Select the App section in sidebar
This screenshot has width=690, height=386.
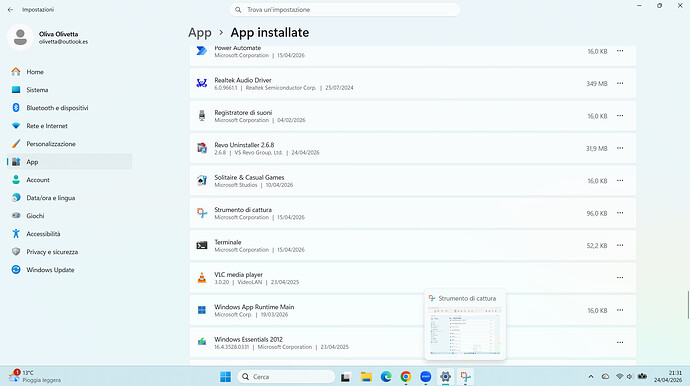point(70,162)
